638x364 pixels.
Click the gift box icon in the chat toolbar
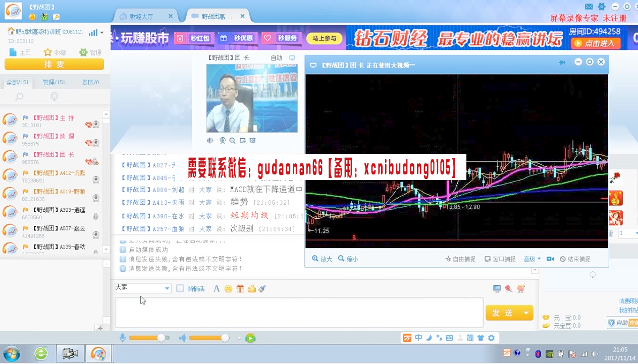click(240, 289)
